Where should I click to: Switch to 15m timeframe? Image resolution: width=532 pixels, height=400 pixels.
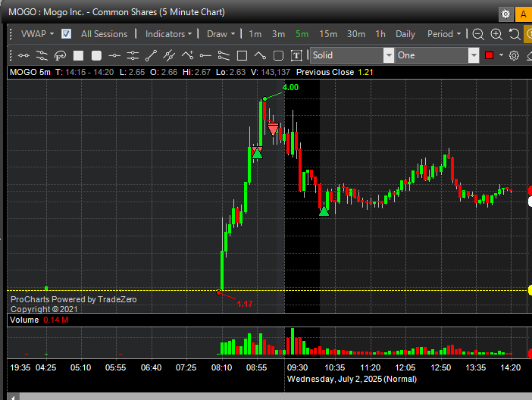click(328, 34)
